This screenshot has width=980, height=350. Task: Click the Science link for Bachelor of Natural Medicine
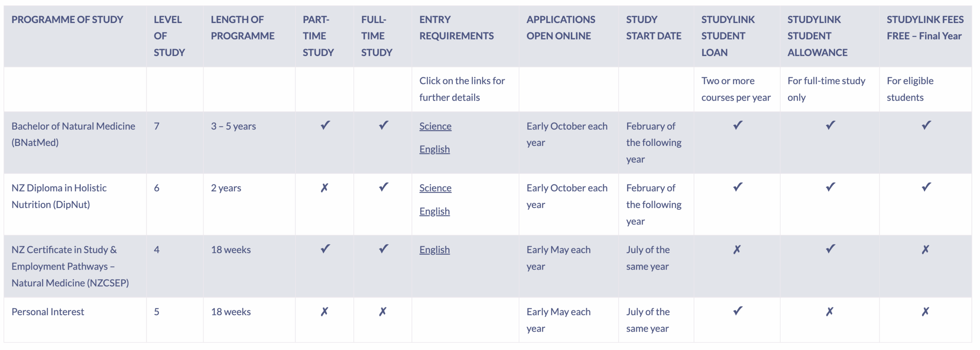click(x=435, y=126)
